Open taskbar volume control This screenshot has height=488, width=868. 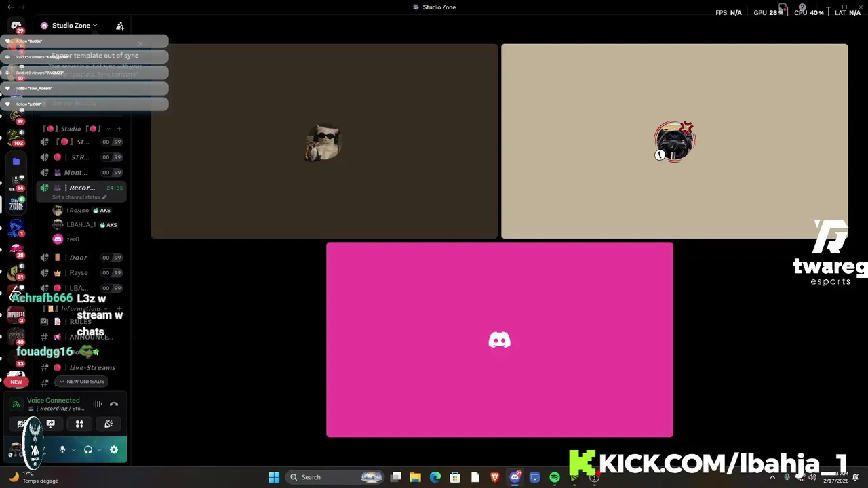point(812,477)
